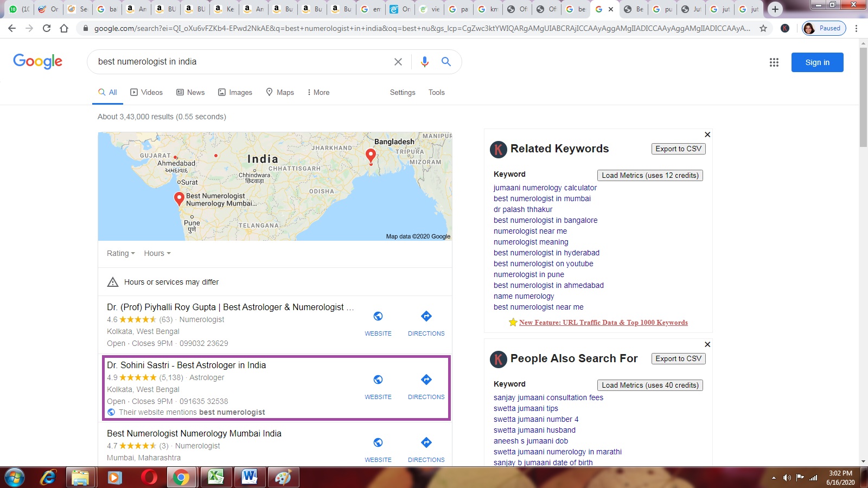Open 'best numerologist in bangalore' keyword link
Screen dimensions: 868x488
[546, 220]
